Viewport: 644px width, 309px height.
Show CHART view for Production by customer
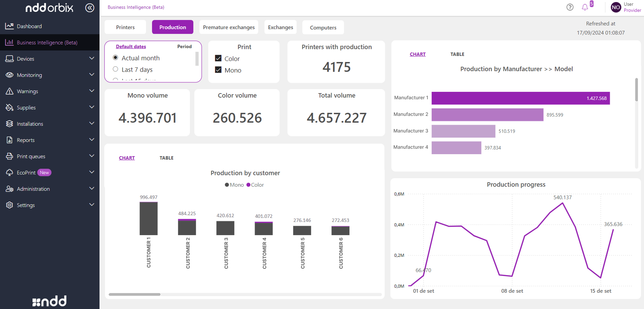[x=127, y=158]
